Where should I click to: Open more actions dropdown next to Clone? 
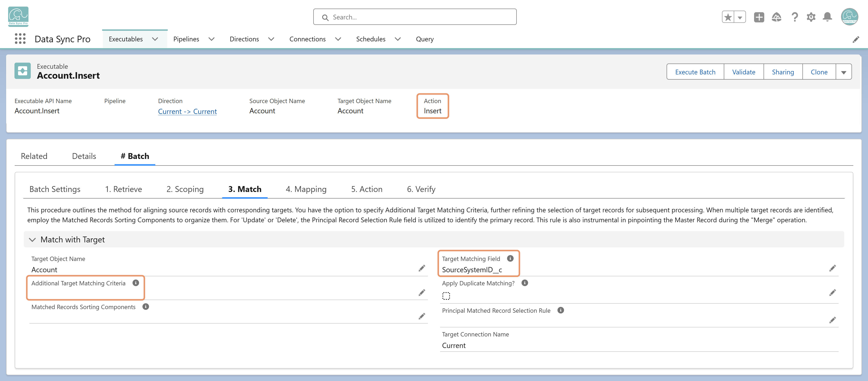coord(844,72)
